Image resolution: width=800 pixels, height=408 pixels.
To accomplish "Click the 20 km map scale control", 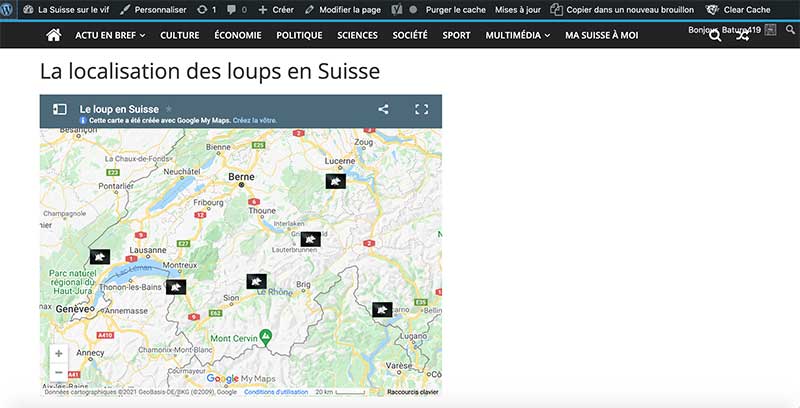I will click(340, 392).
